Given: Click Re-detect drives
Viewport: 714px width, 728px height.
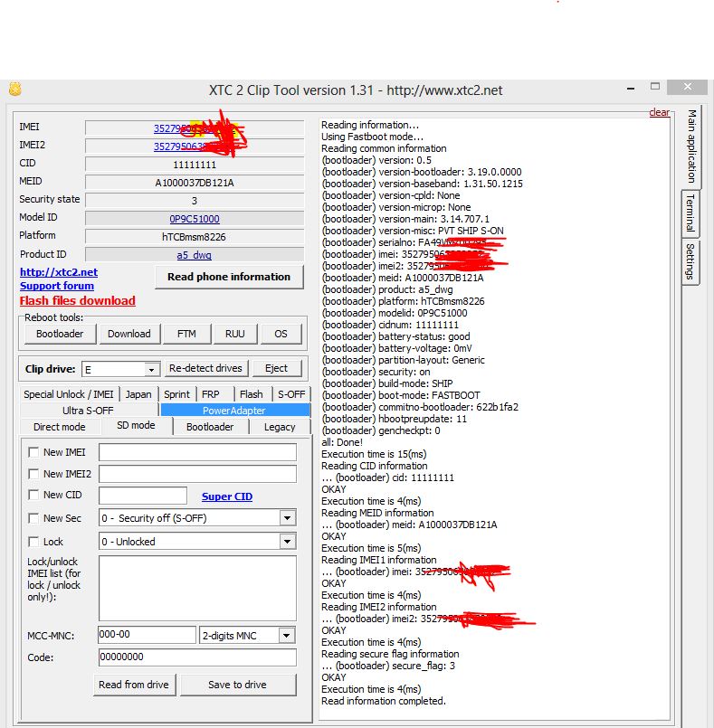Looking at the screenshot, I should tap(205, 368).
